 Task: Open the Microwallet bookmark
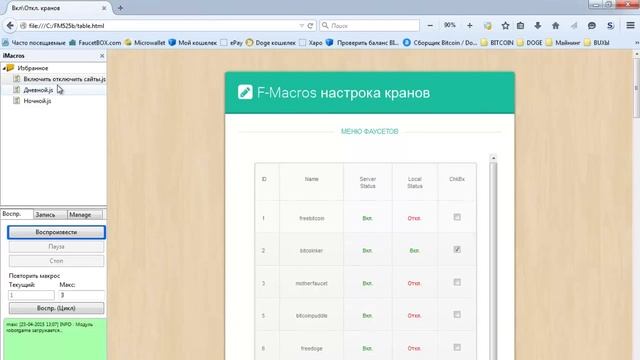pos(145,42)
